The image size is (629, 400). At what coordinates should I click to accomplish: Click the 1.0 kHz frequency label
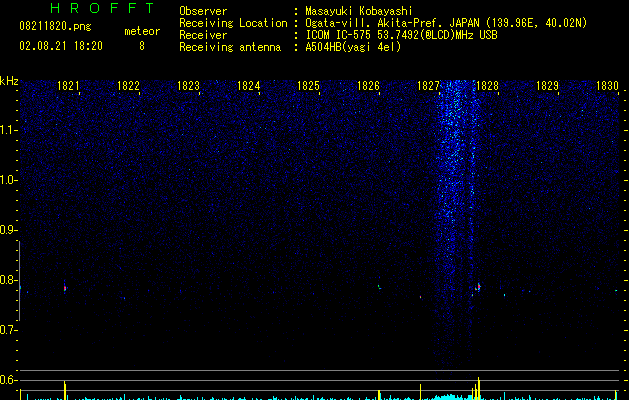8,180
